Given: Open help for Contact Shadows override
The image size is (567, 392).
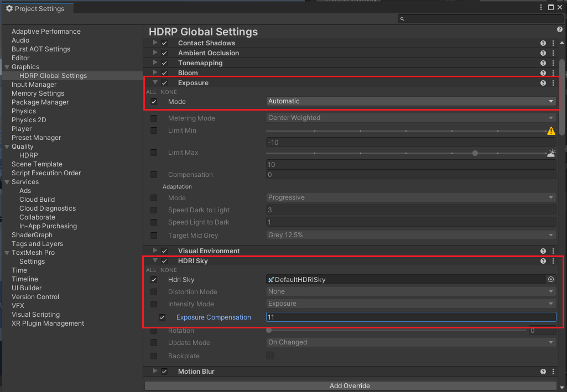Looking at the screenshot, I should (x=543, y=43).
